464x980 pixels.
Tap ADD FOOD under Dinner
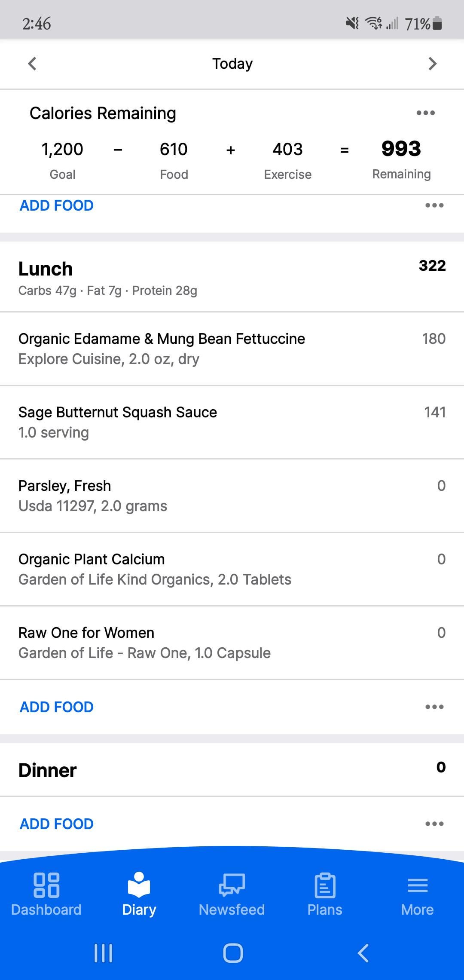[57, 824]
